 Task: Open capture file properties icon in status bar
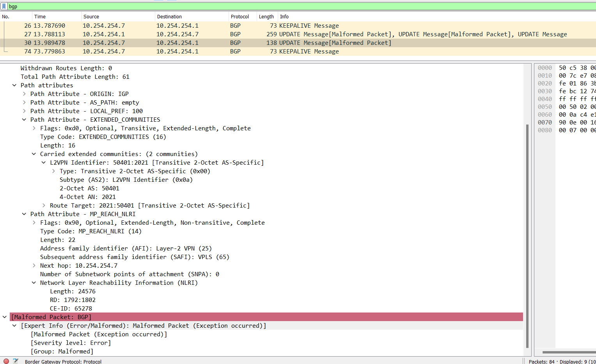pos(16,361)
